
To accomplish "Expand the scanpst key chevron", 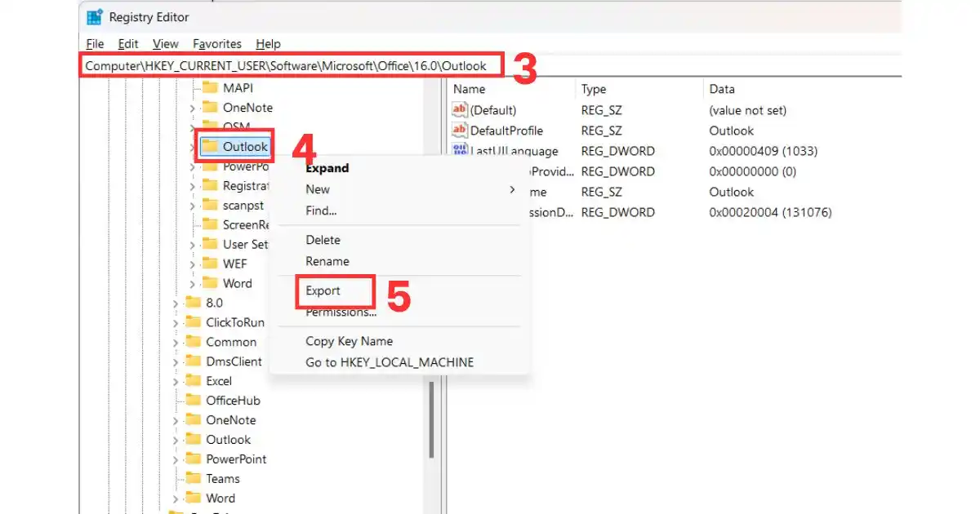I will (192, 206).
